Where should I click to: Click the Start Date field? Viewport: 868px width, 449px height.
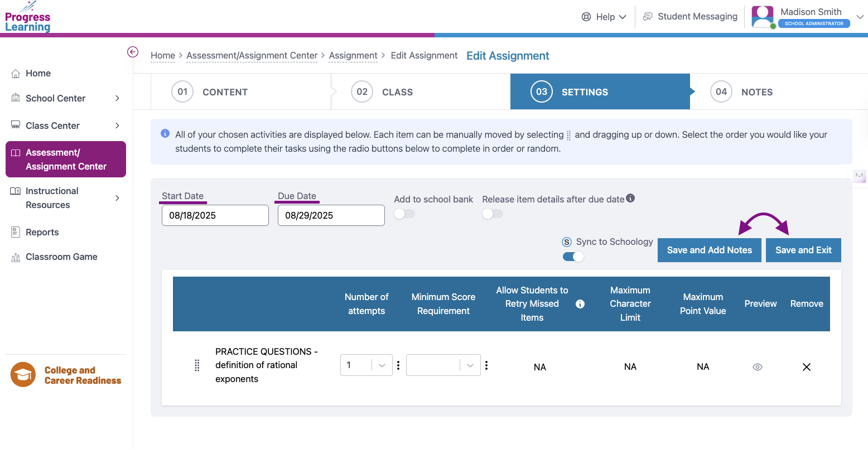[x=215, y=215]
